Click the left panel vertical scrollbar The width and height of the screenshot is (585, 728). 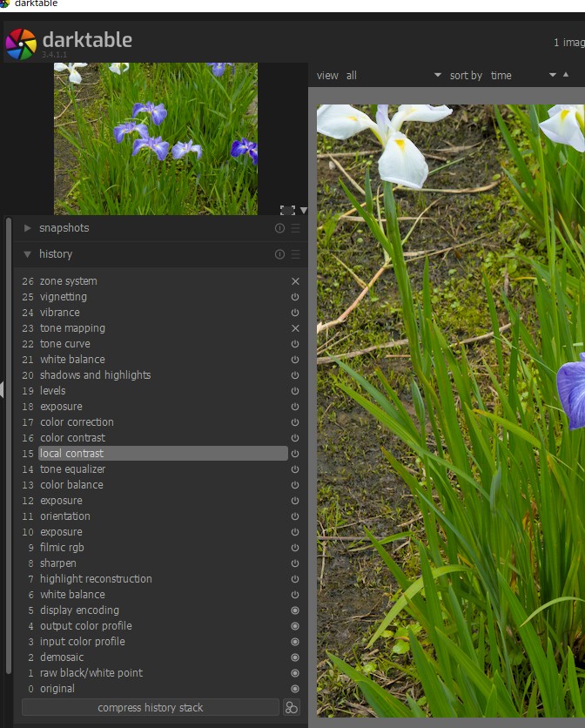[x=9, y=446]
